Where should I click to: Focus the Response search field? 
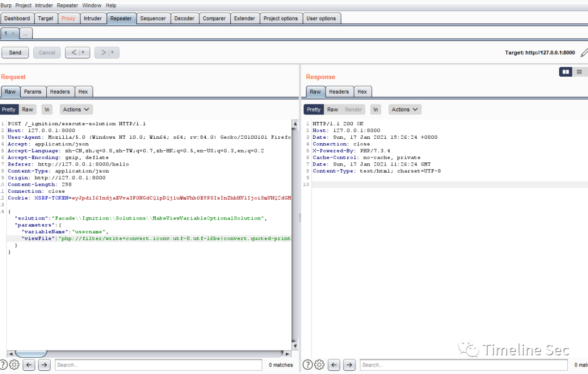click(464, 365)
